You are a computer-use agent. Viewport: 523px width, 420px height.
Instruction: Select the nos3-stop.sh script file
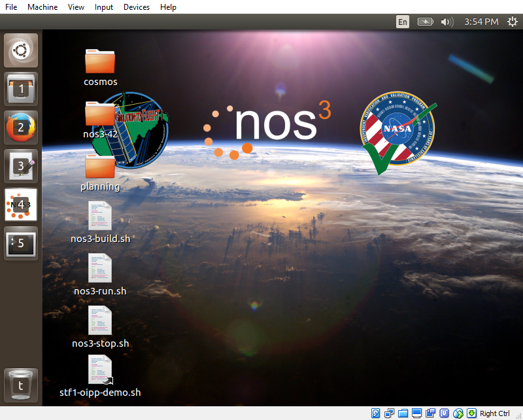point(100,328)
